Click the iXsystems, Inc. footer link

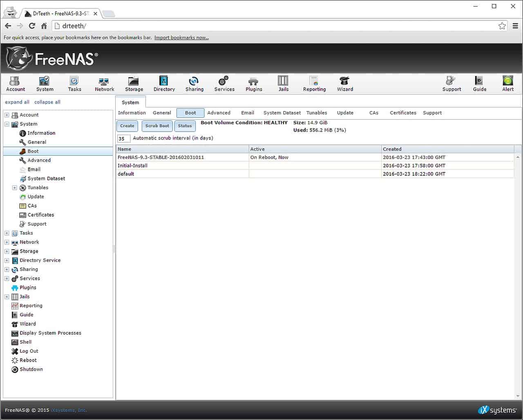[x=69, y=410]
